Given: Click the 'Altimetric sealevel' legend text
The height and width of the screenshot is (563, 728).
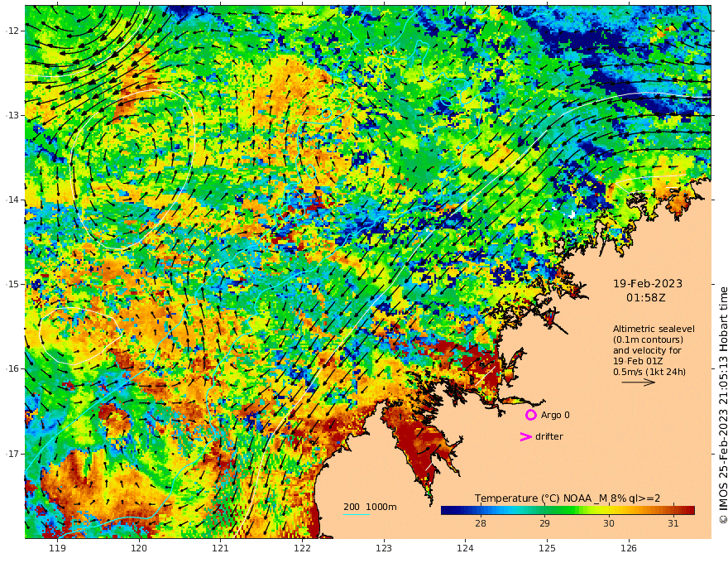Looking at the screenshot, I should (x=654, y=329).
